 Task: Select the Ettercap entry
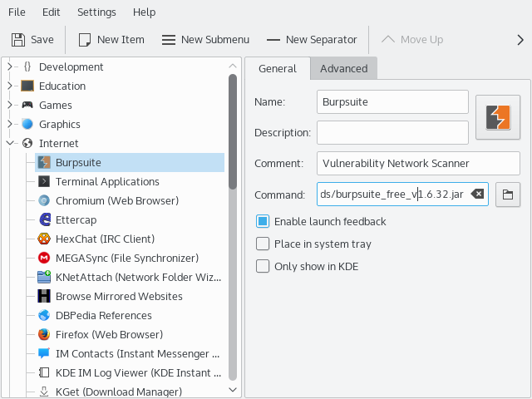(x=78, y=219)
